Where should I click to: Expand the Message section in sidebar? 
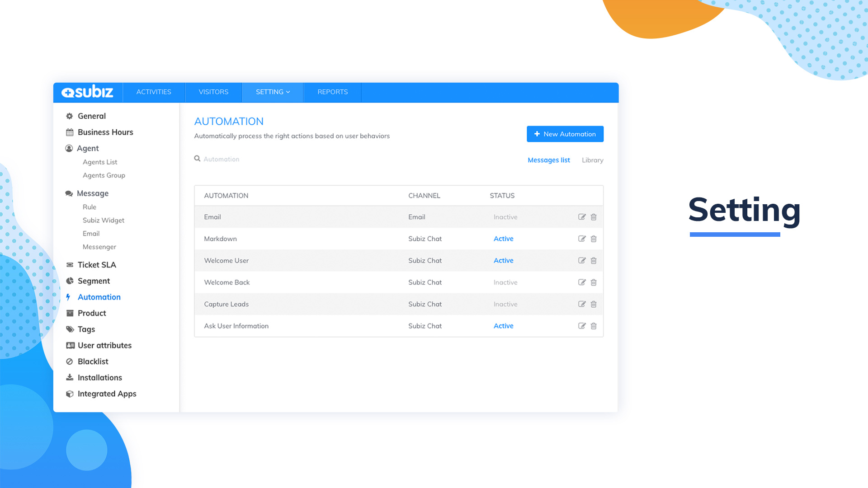coord(92,193)
